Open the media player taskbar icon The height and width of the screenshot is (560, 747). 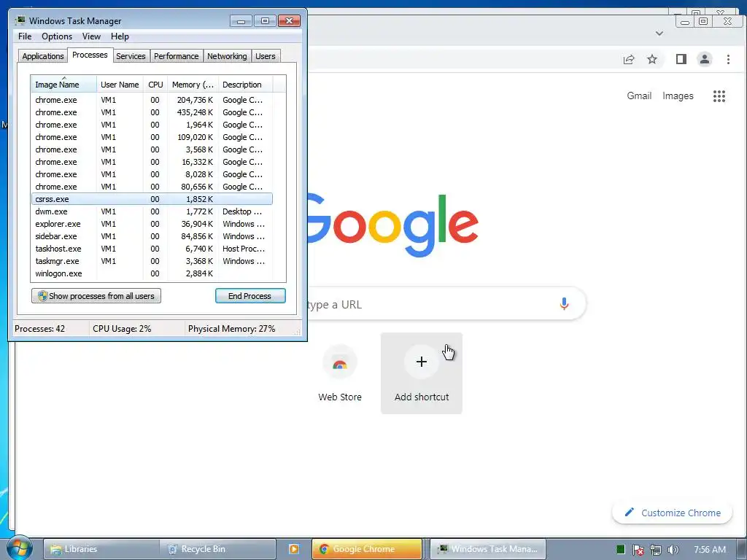294,549
